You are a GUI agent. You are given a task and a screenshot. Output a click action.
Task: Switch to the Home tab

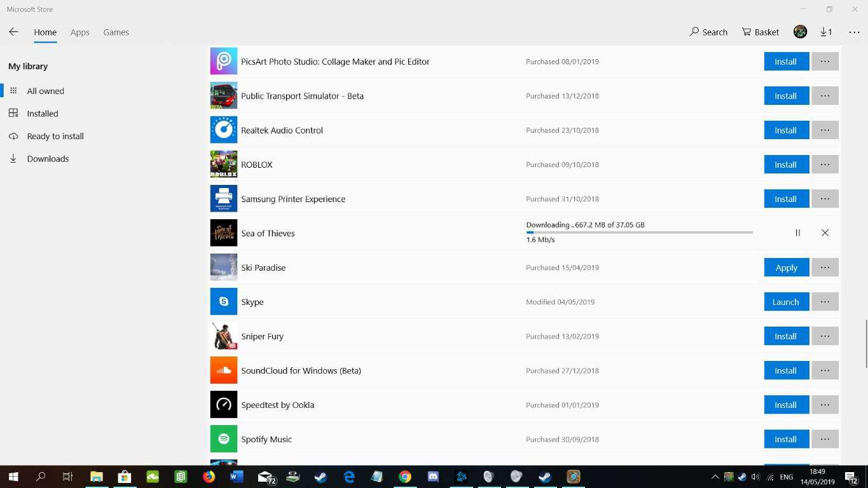[45, 32]
